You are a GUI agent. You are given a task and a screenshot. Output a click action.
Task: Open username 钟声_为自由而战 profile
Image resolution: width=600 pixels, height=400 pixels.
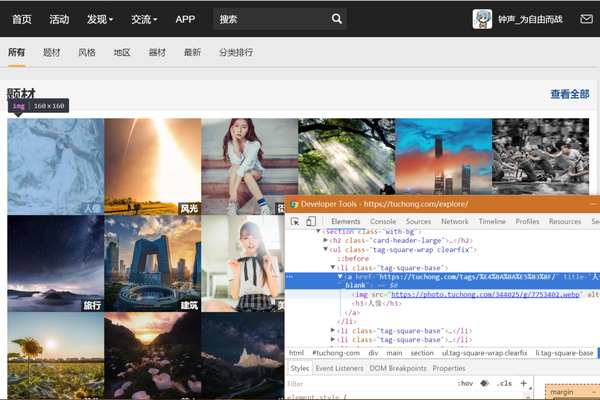click(530, 19)
